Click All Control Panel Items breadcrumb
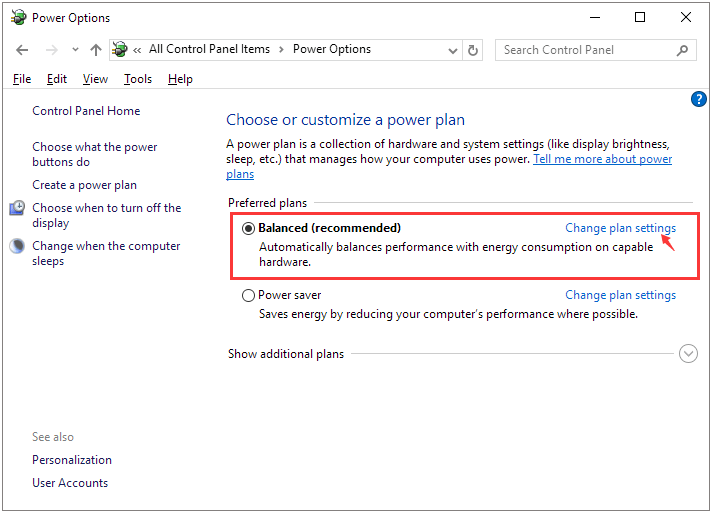The image size is (711, 511). coord(209,49)
